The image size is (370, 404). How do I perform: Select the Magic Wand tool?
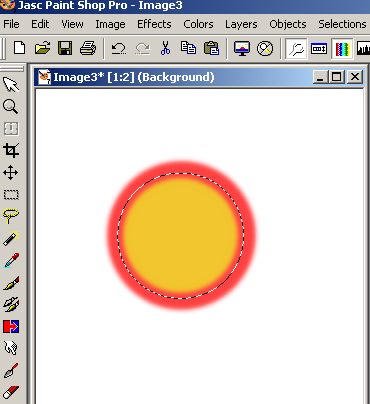(x=11, y=238)
